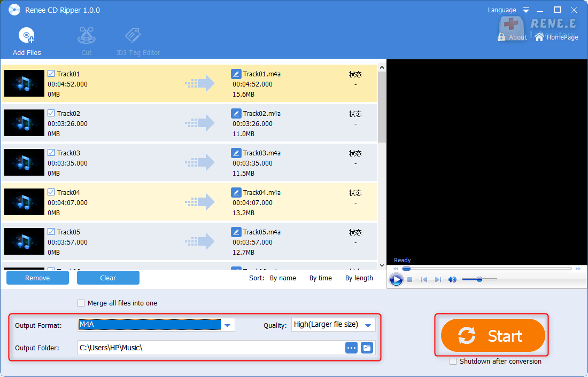
Task: Click the Track02 title text
Action: click(68, 113)
